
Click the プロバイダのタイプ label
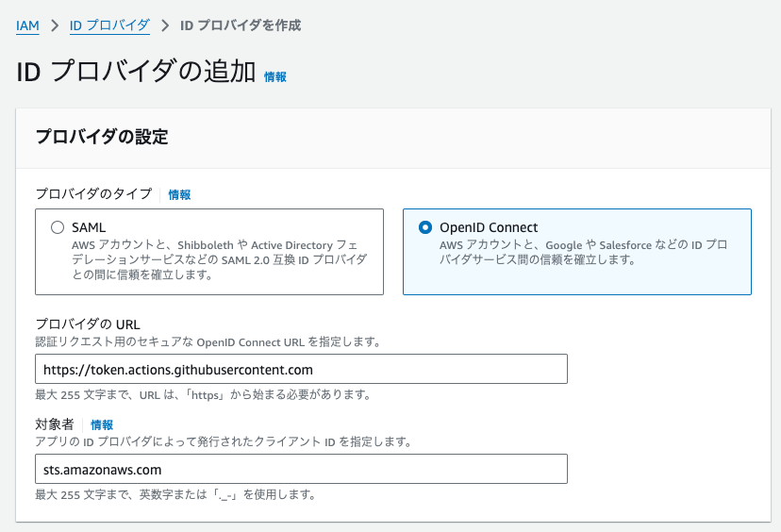click(x=93, y=193)
